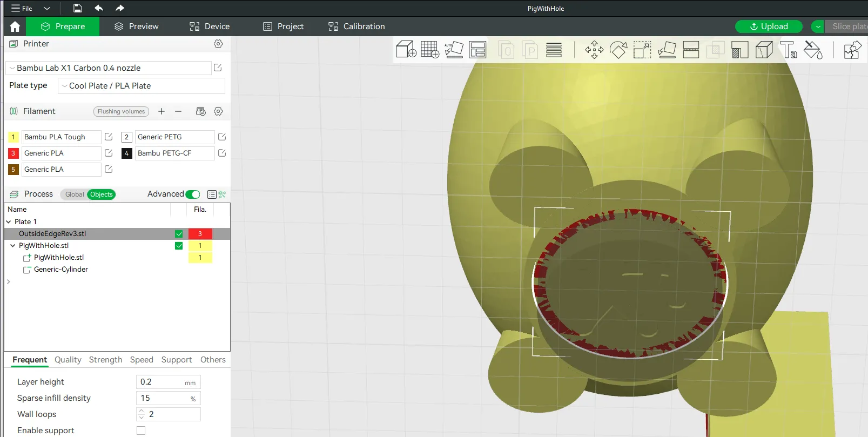Click the Add plate grid icon

(x=430, y=50)
